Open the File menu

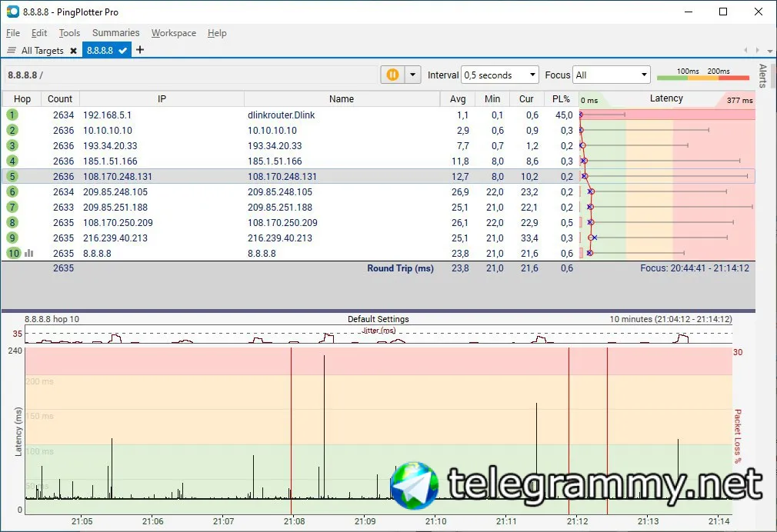pyautogui.click(x=13, y=33)
